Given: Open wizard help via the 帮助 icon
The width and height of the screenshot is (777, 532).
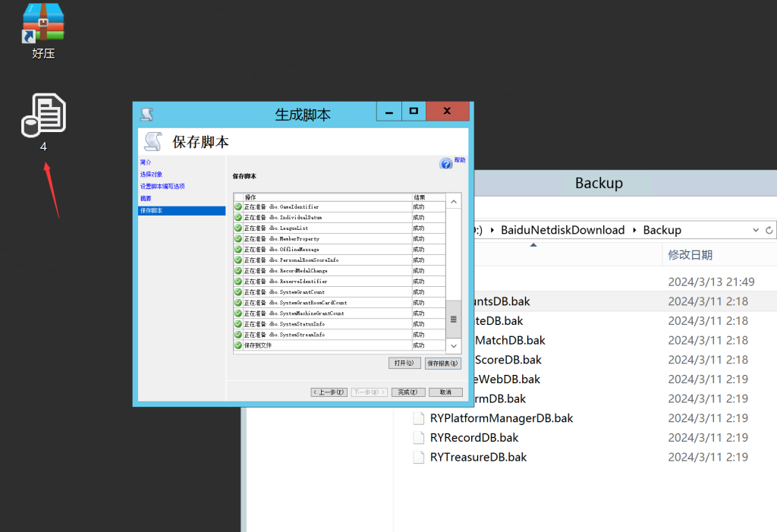Looking at the screenshot, I should tap(445, 162).
